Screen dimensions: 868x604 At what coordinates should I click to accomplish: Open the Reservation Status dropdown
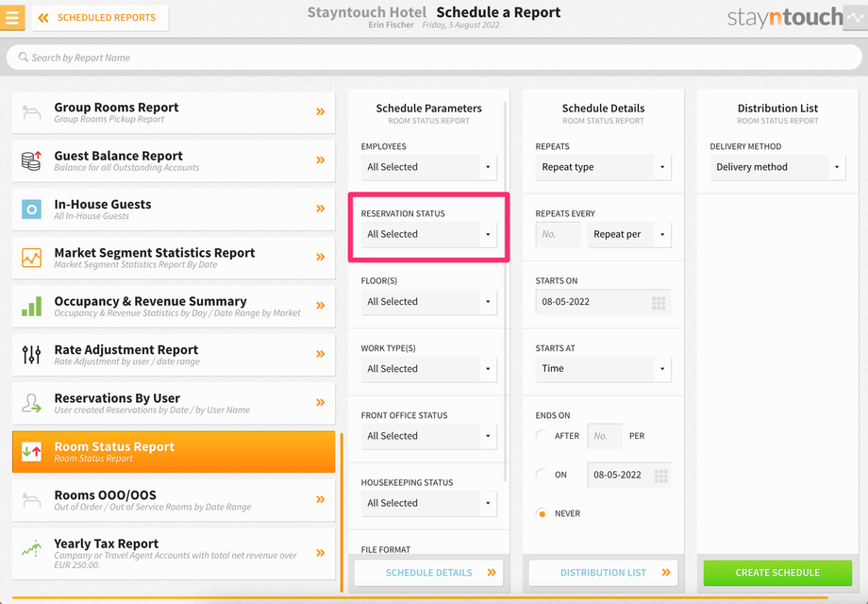click(429, 234)
